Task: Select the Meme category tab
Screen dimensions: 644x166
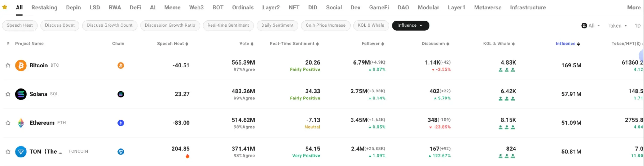Action: click(x=172, y=7)
